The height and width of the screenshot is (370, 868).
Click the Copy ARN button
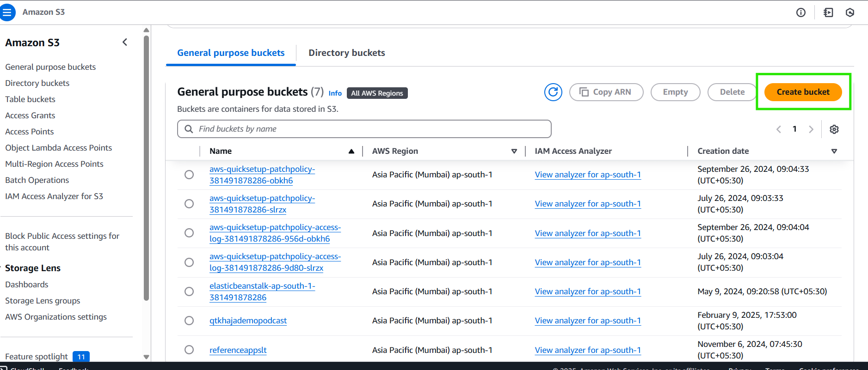606,92
